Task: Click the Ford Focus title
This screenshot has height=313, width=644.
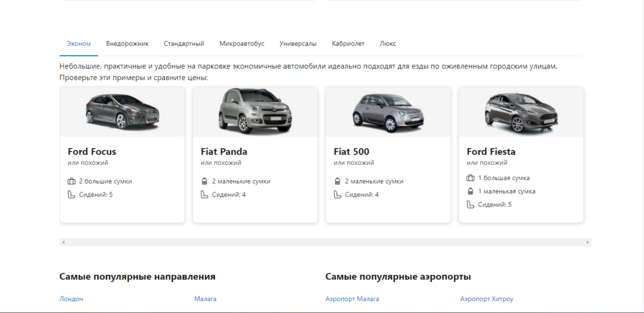Action: (x=92, y=152)
